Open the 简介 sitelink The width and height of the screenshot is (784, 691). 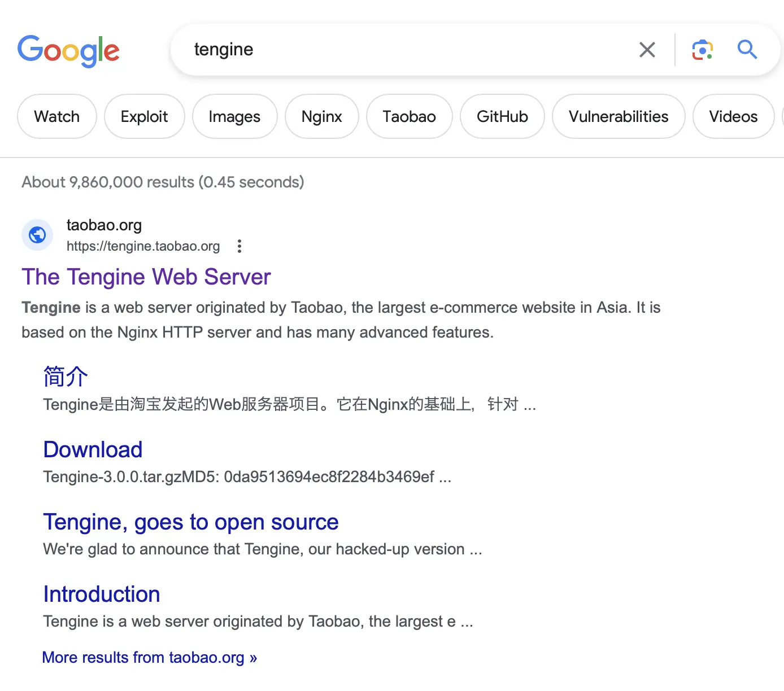coord(66,377)
